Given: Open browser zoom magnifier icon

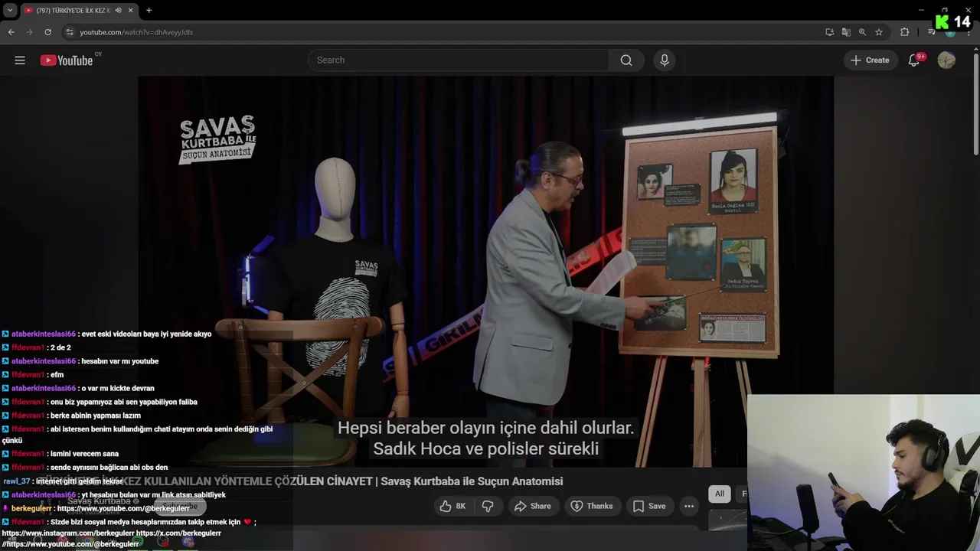Looking at the screenshot, I should pyautogui.click(x=862, y=32).
